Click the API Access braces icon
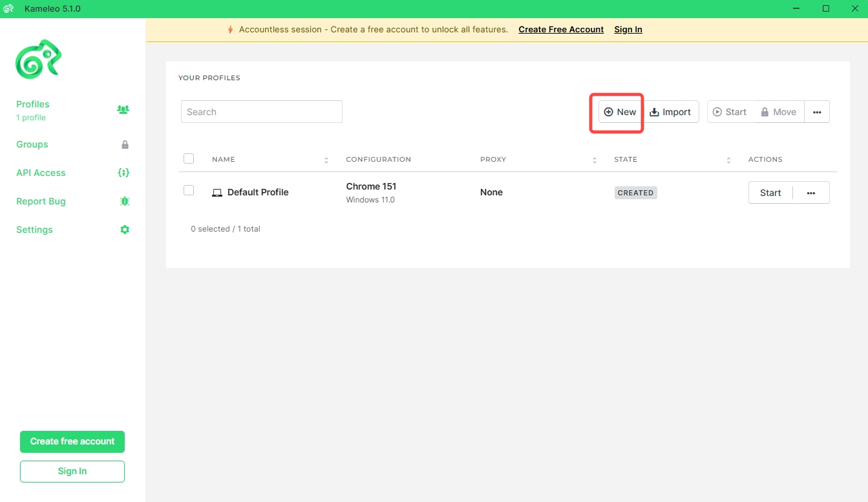This screenshot has width=868, height=502. pyautogui.click(x=123, y=173)
